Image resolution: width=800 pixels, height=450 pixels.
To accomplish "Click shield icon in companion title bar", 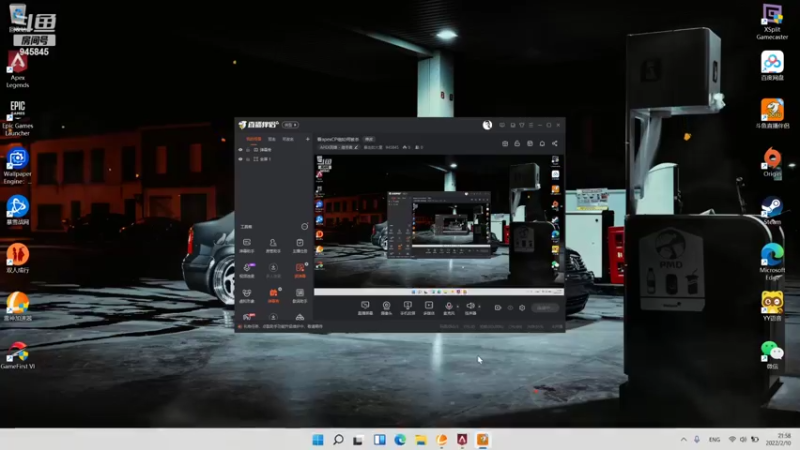I will point(521,125).
